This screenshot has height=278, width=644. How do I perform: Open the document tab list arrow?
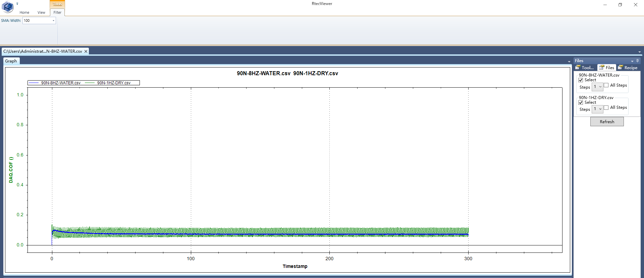pyautogui.click(x=640, y=52)
